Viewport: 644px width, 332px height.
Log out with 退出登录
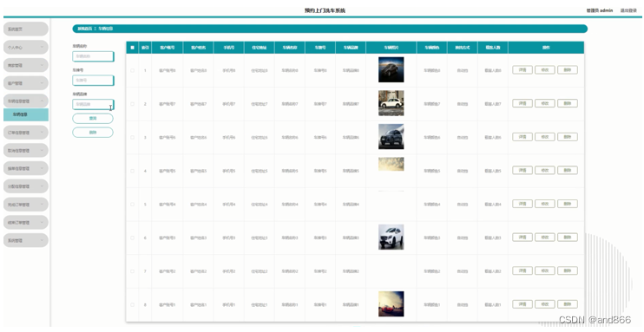628,10
